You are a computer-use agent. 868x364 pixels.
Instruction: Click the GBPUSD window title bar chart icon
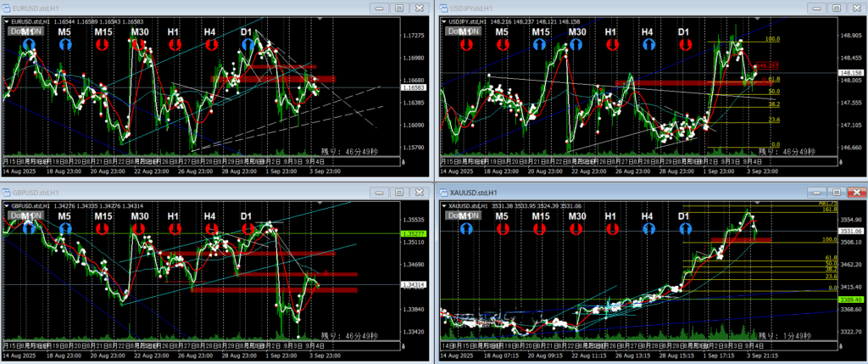(7, 193)
